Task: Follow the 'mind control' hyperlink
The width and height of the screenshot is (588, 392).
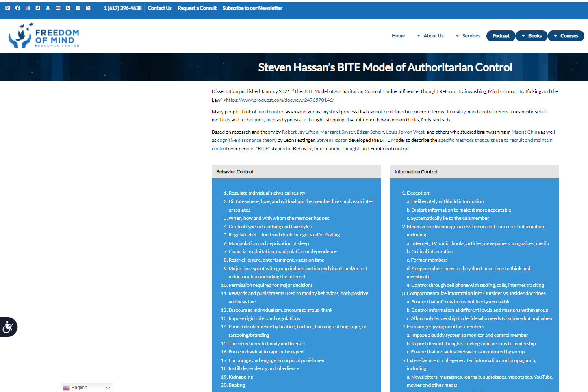Action: (x=271, y=112)
